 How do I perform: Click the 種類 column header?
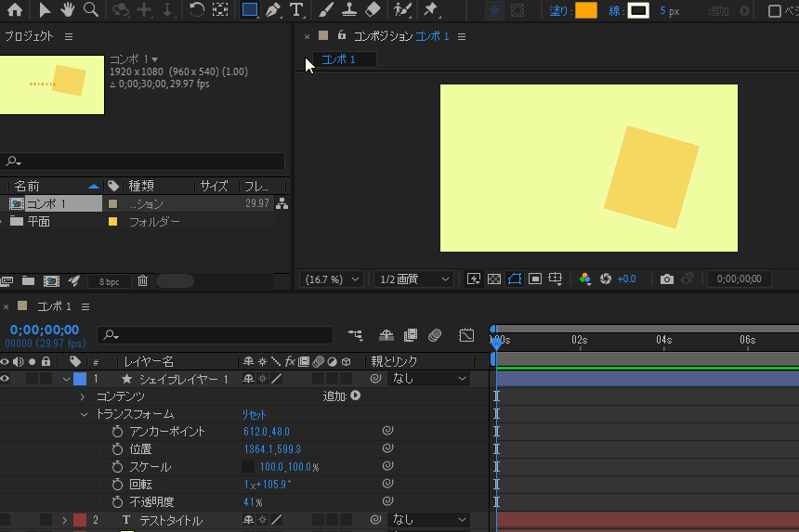(141, 186)
